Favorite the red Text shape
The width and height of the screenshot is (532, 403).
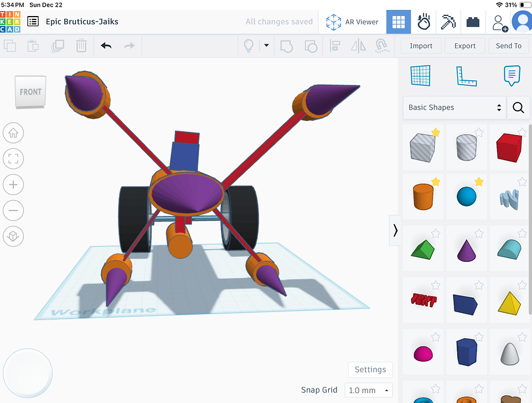coord(436,285)
